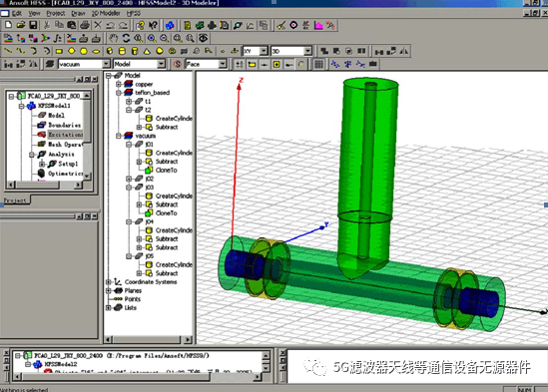Click the Print icon

point(85,25)
